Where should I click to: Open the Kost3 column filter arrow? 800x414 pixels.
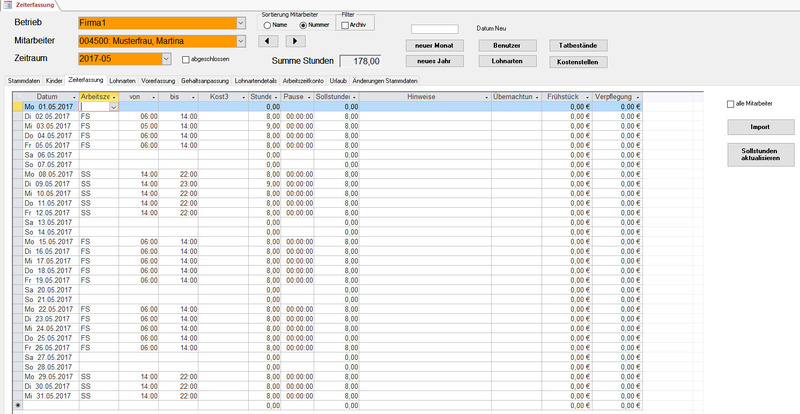[x=244, y=97]
